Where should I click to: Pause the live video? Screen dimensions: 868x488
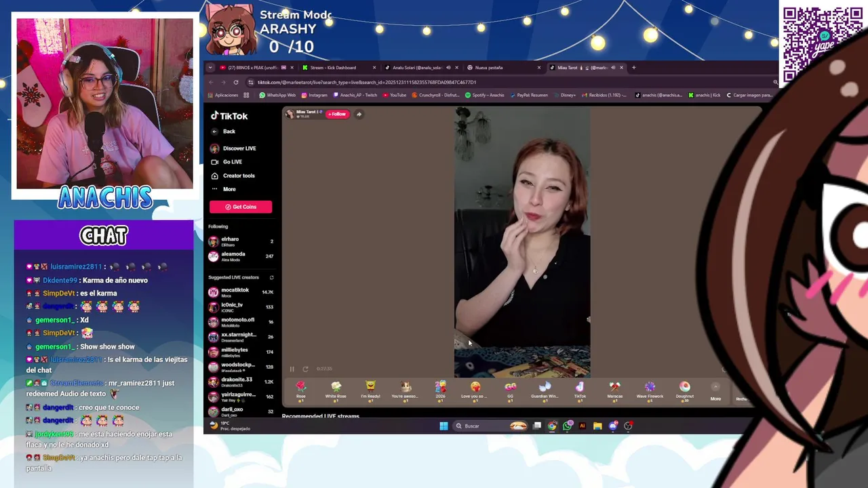292,369
